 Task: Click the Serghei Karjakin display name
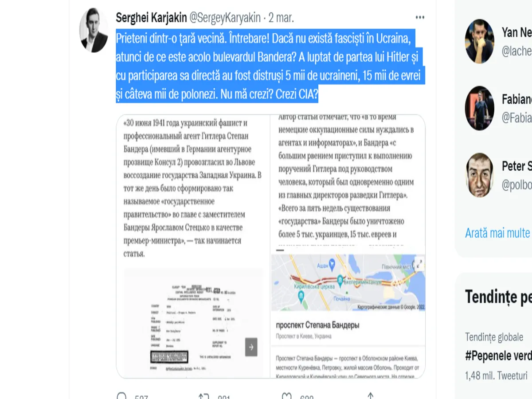click(151, 18)
